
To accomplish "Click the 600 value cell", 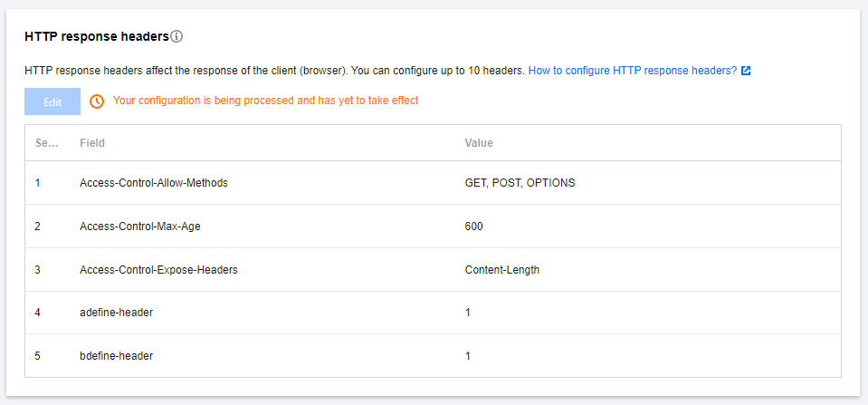I will [x=474, y=226].
